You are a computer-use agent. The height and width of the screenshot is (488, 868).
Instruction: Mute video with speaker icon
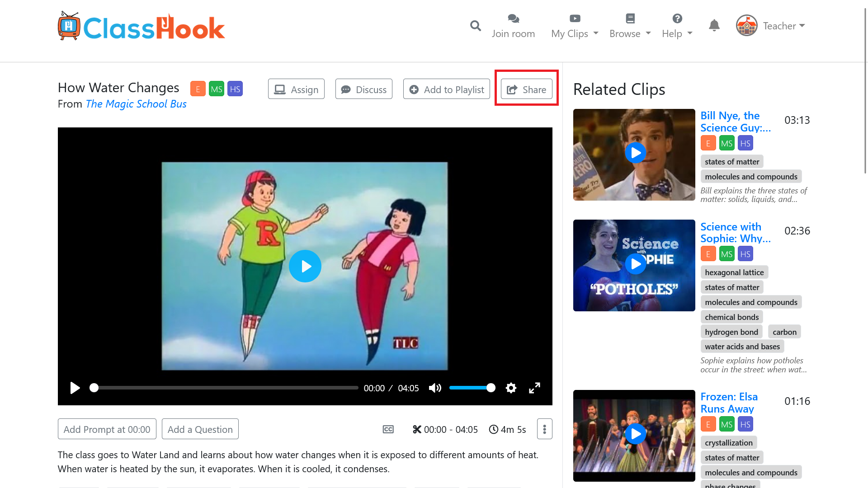pyautogui.click(x=435, y=388)
